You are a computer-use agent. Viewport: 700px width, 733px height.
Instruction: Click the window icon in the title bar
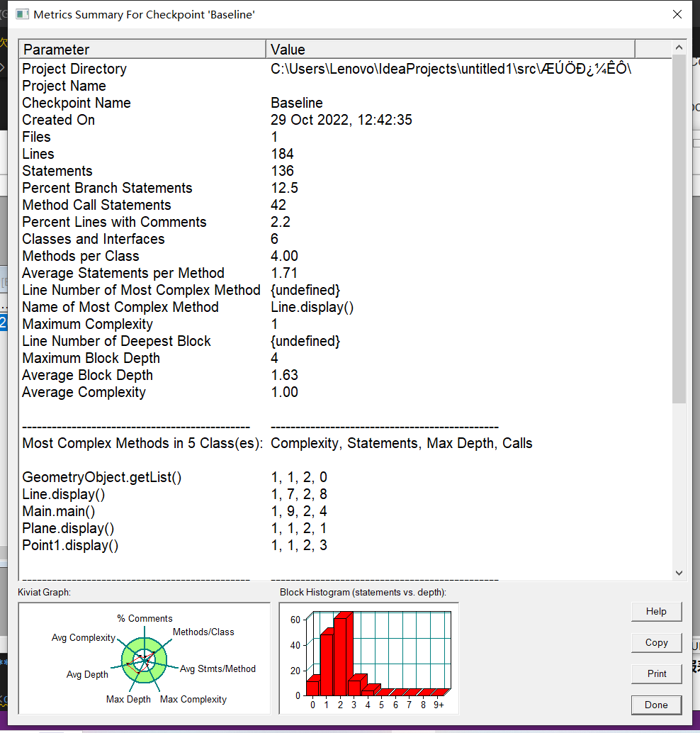pyautogui.click(x=23, y=14)
